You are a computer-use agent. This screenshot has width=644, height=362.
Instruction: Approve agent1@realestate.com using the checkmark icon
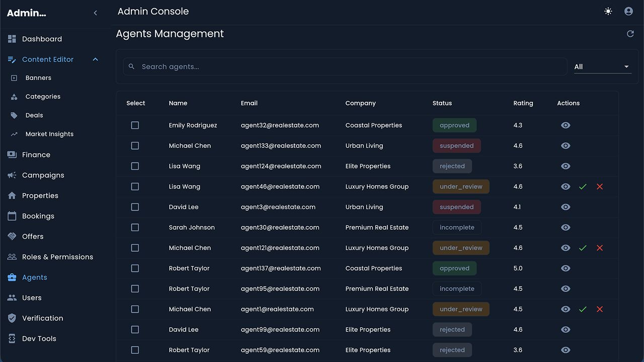click(583, 309)
